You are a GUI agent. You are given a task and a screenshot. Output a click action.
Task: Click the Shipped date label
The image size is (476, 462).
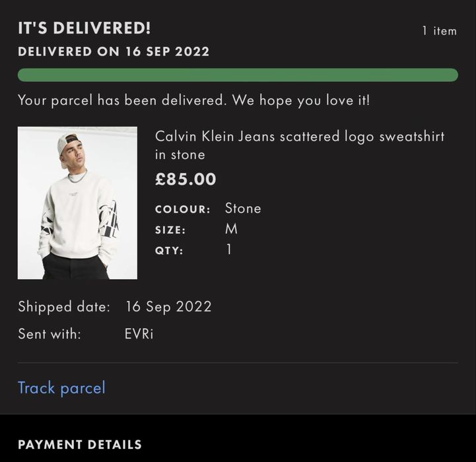[63, 306]
